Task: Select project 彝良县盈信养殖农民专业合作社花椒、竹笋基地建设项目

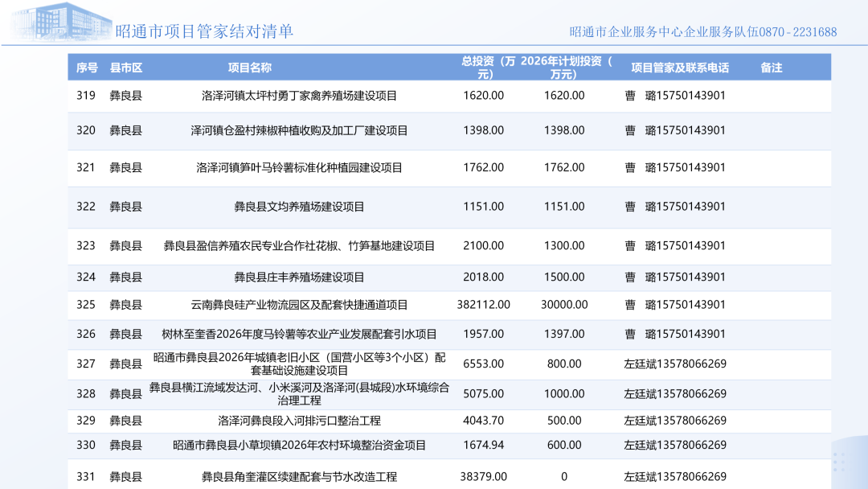Action: [299, 245]
